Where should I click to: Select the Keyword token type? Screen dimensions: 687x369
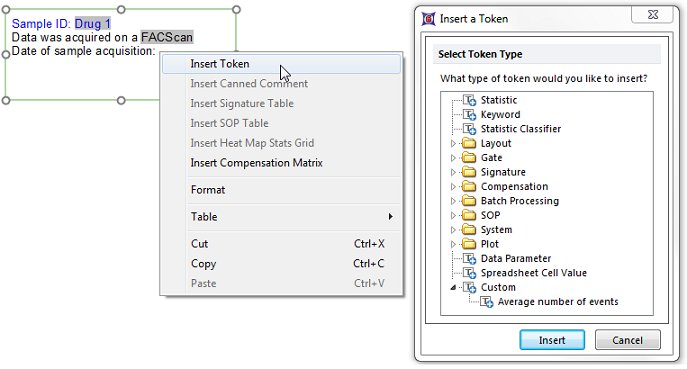(500, 115)
